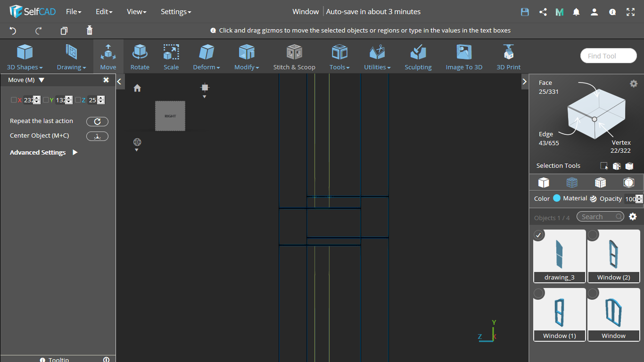Click the SelfCAD logo
This screenshot has width=644, height=362.
pos(32,12)
